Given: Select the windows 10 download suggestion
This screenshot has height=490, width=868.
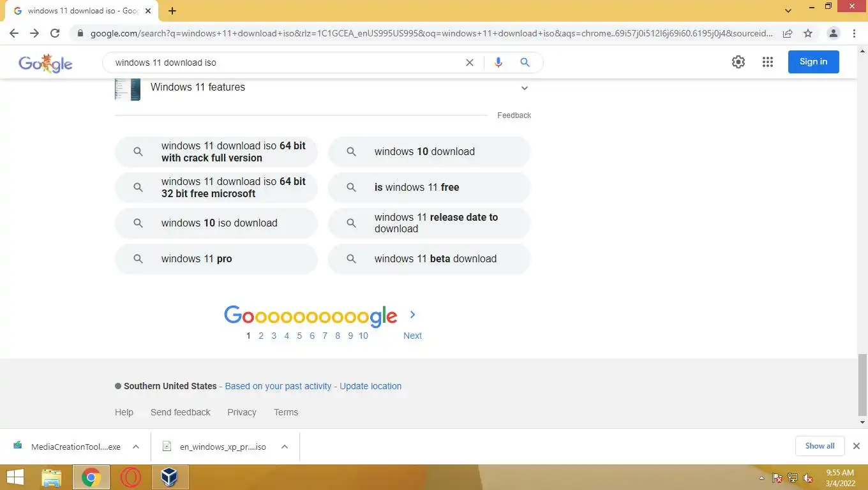Looking at the screenshot, I should click(430, 152).
